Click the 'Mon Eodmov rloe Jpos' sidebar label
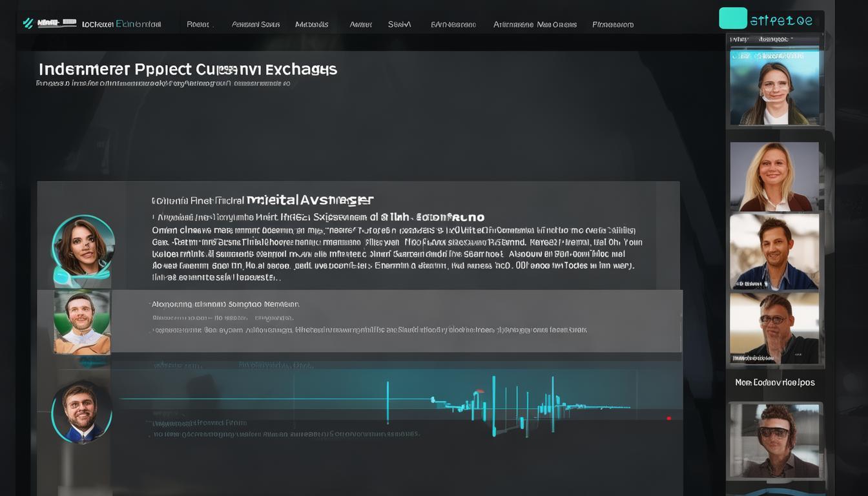 (x=774, y=382)
